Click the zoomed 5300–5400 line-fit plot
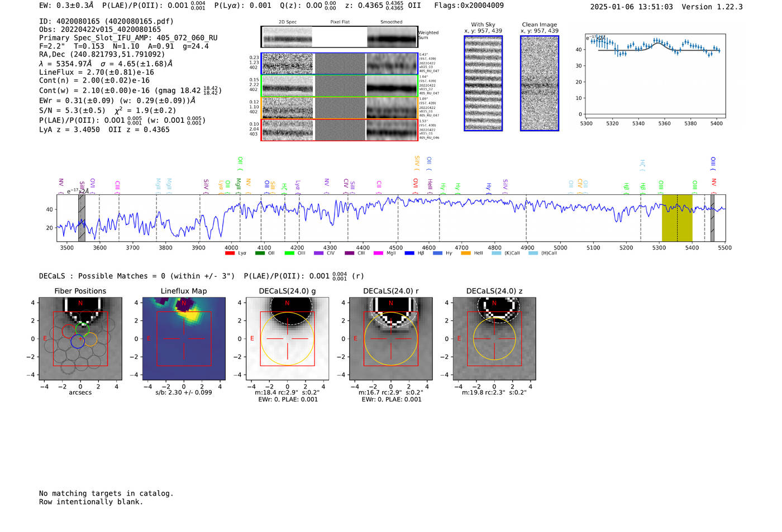Image resolution: width=782 pixels, height=532 pixels. [656, 75]
